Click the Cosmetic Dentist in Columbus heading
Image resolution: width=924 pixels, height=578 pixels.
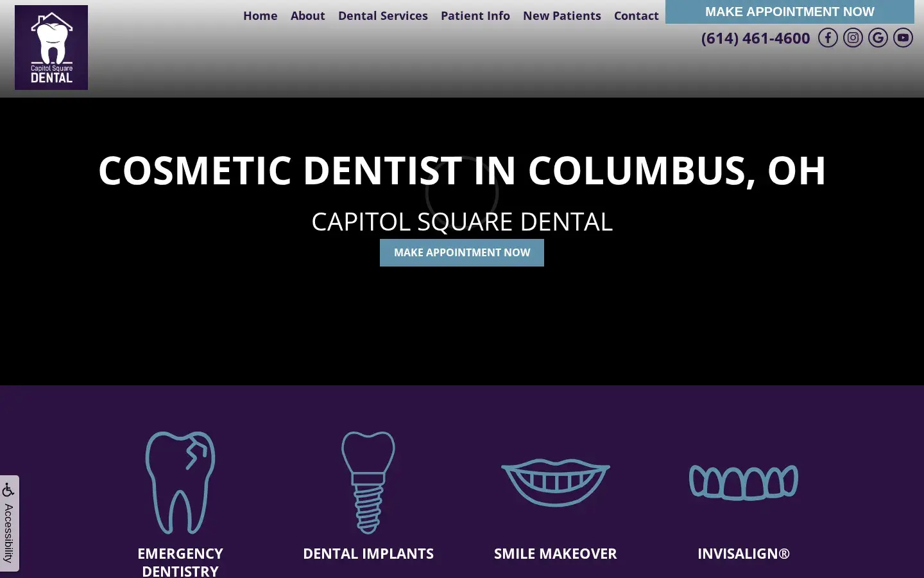(x=462, y=170)
